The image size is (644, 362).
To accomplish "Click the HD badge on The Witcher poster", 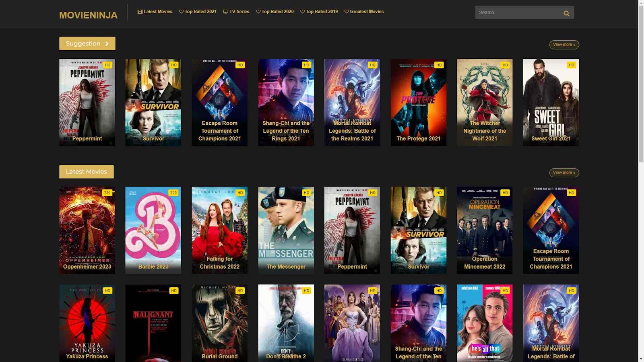I will 505,65.
